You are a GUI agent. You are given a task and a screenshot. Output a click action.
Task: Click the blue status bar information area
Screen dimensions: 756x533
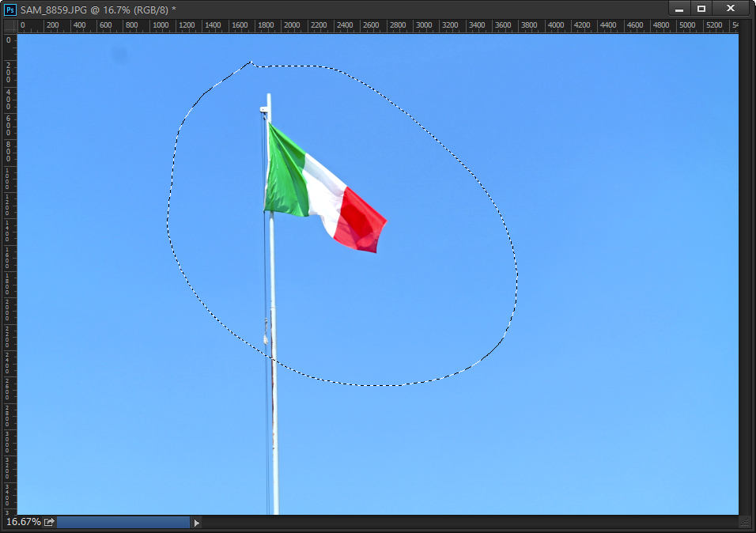click(123, 522)
